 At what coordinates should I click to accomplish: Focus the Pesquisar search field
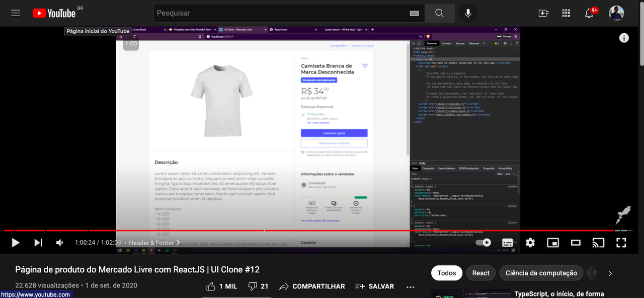(289, 13)
